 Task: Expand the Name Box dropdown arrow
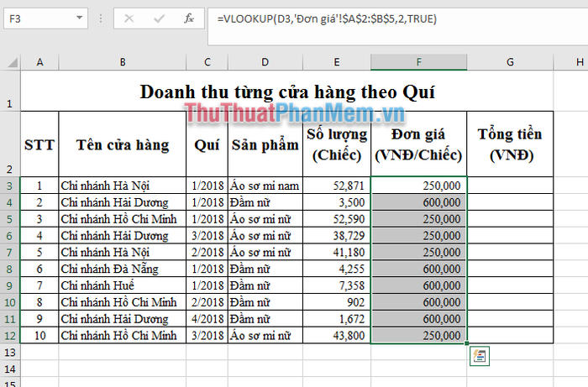(x=79, y=18)
